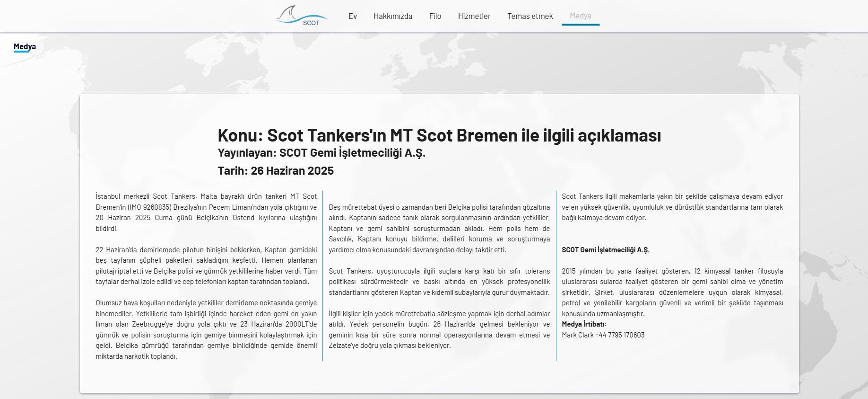Click the paragraph starting 'İlgili kişiler için'

[x=439, y=329]
